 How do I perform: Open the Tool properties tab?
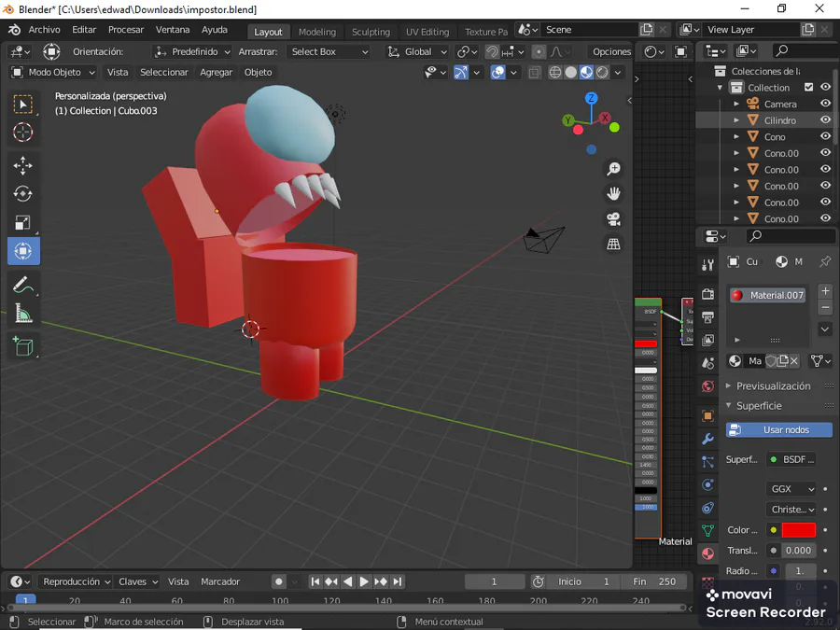click(x=707, y=264)
